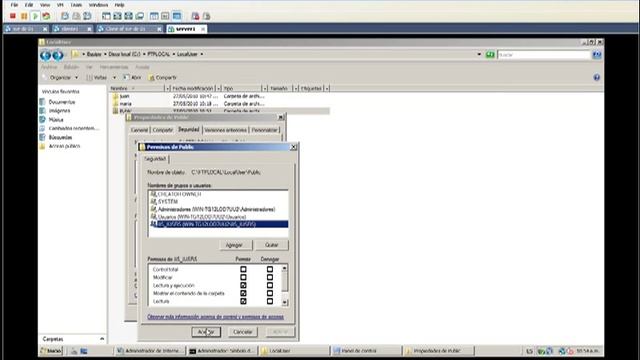Viewport: 640px width, 360px height.
Task: Click the last icon in the VMware toolbar
Action: point(207,16)
